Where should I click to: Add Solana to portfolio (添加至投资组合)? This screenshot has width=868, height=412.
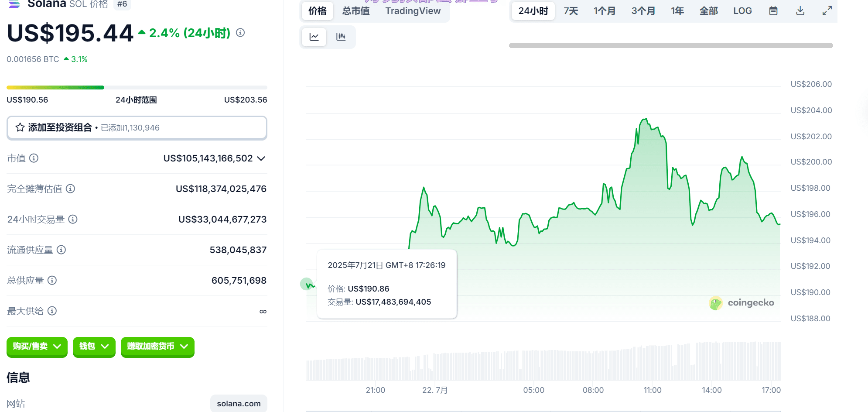click(137, 128)
